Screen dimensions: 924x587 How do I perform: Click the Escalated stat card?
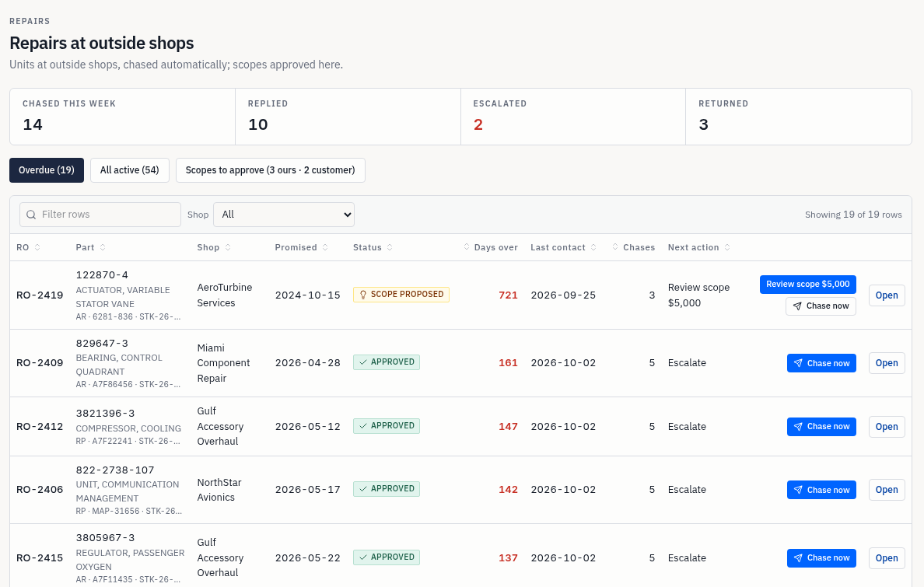point(572,117)
